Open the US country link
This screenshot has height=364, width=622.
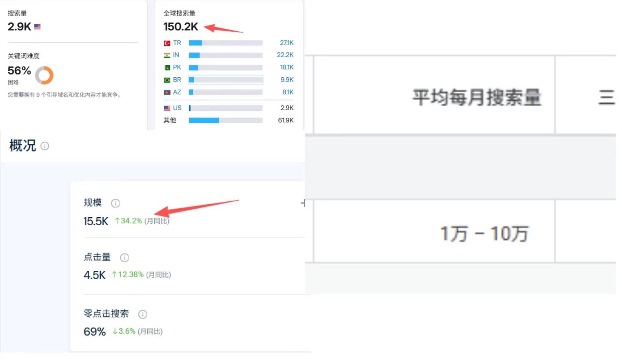coord(177,108)
